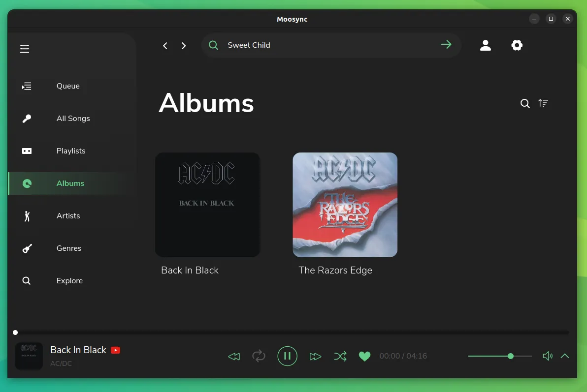The image size is (587, 392).
Task: Skip to next track
Action: tap(316, 357)
